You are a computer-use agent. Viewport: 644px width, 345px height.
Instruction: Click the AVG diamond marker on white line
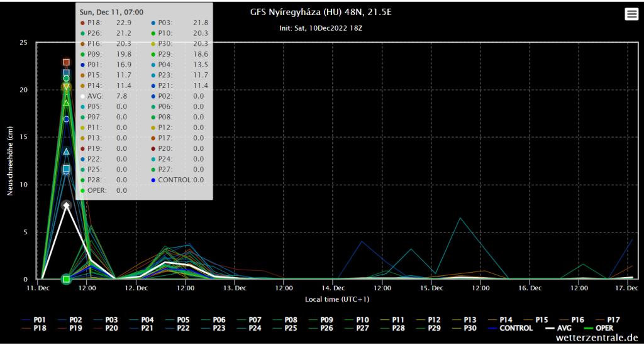pos(66,205)
